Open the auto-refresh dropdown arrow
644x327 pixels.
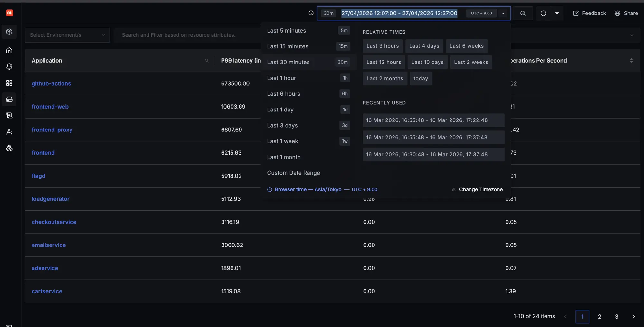pyautogui.click(x=557, y=13)
